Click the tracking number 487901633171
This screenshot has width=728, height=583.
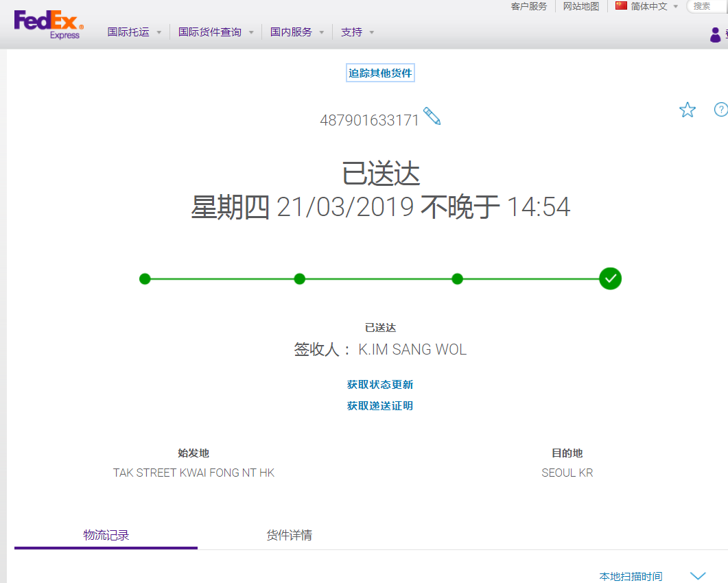370,120
